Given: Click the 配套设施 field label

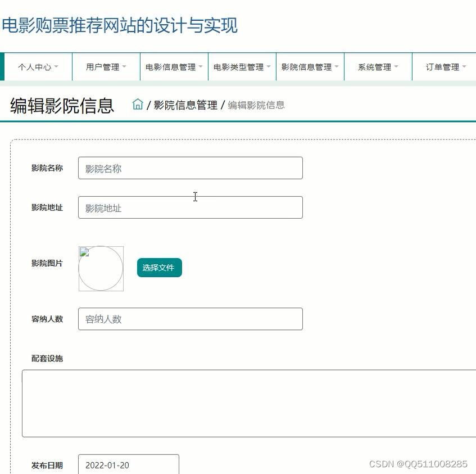Looking at the screenshot, I should [x=47, y=358].
